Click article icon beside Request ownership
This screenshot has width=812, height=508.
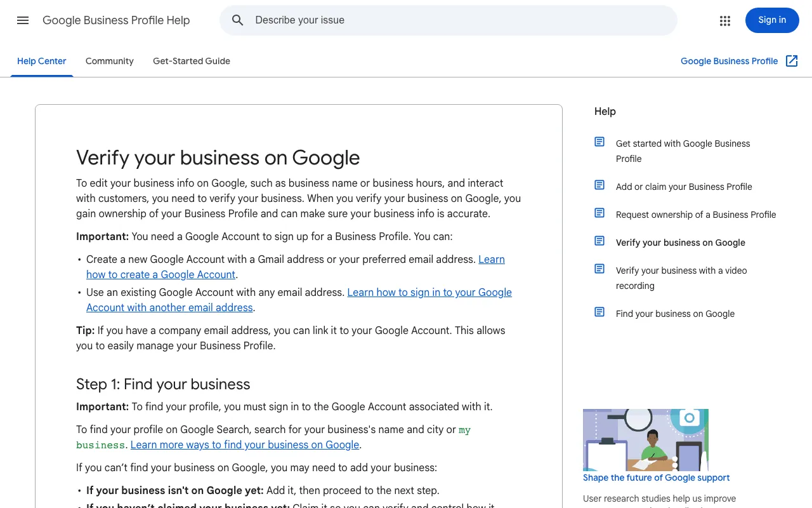[x=599, y=213]
